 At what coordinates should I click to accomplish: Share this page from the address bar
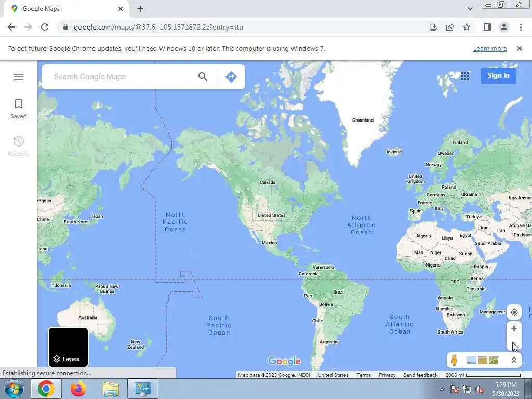450,27
